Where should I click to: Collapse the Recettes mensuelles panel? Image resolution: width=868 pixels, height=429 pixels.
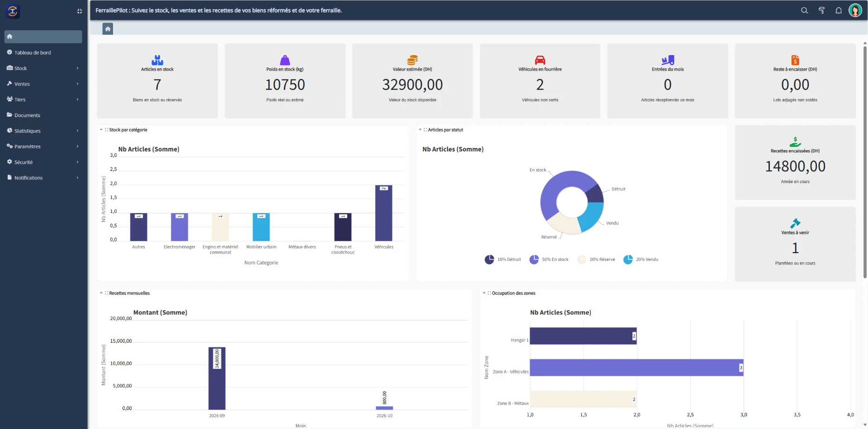(x=101, y=293)
